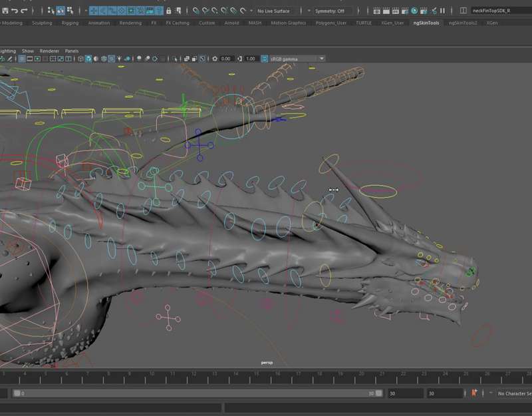Select by object type mode icon

click(61, 11)
